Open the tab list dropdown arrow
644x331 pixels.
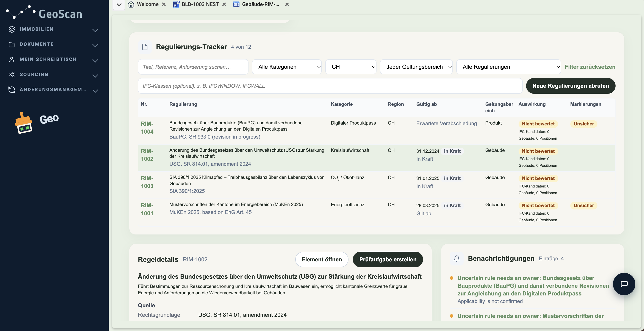click(119, 5)
